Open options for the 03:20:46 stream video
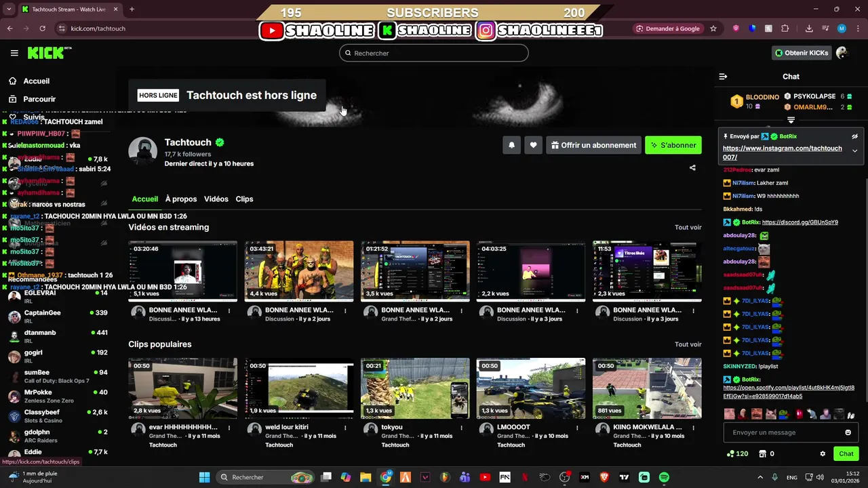This screenshot has width=868, height=488. click(x=229, y=310)
